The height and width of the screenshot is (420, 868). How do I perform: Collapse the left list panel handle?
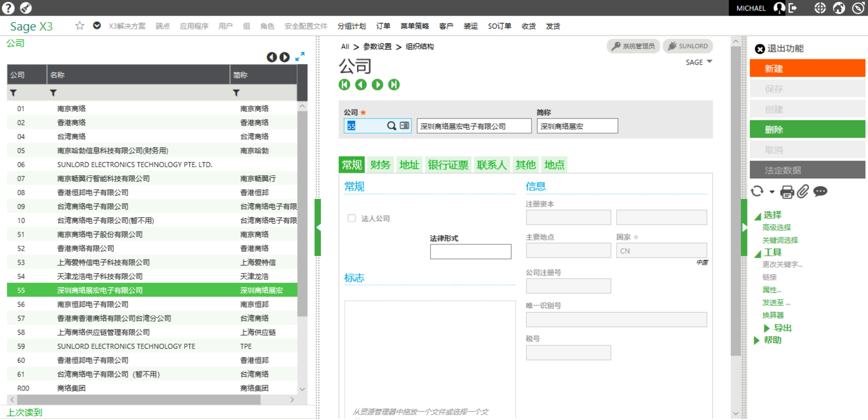[318, 227]
